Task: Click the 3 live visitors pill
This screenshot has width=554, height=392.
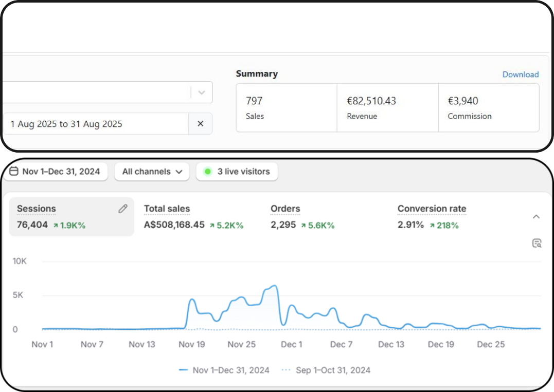Action: click(x=237, y=172)
